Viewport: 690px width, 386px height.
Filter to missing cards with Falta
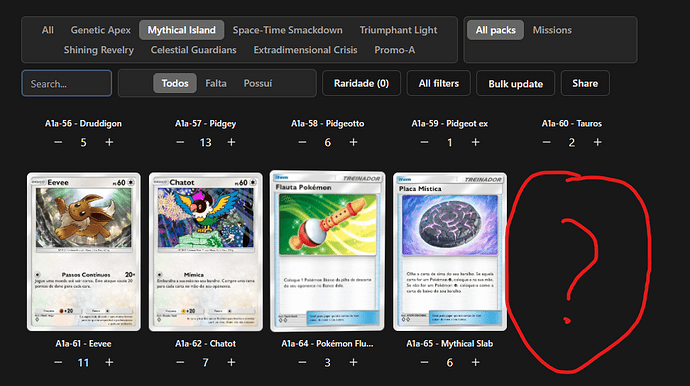coord(216,83)
